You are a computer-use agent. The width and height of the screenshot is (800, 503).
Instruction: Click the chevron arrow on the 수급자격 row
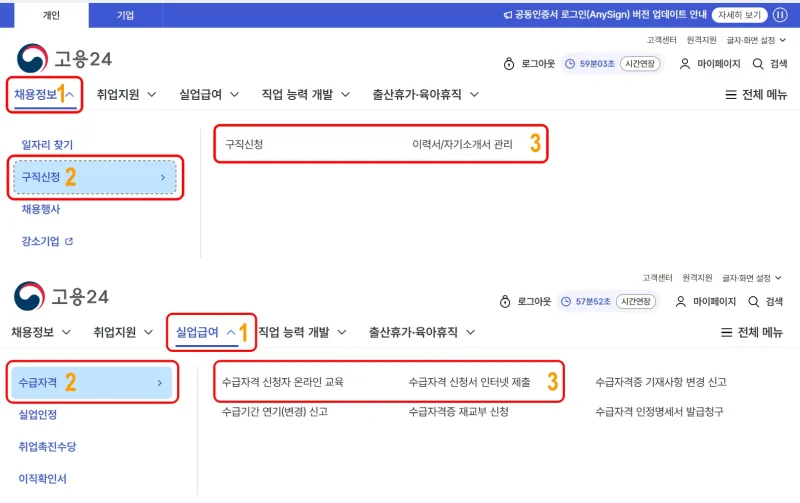(159, 383)
